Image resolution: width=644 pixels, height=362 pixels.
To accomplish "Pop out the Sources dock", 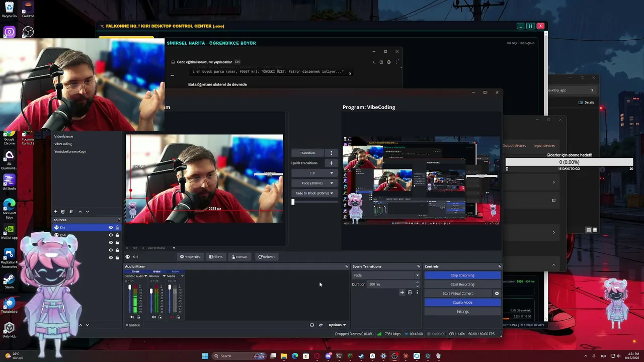I will pos(119,220).
